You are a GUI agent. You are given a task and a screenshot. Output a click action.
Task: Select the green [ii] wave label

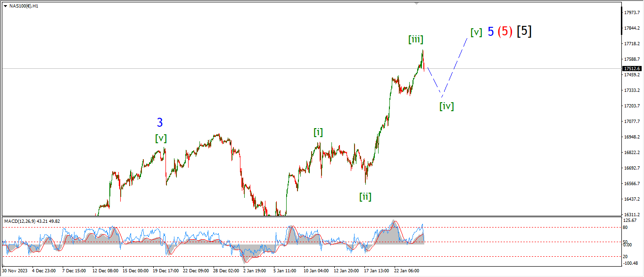365,196
